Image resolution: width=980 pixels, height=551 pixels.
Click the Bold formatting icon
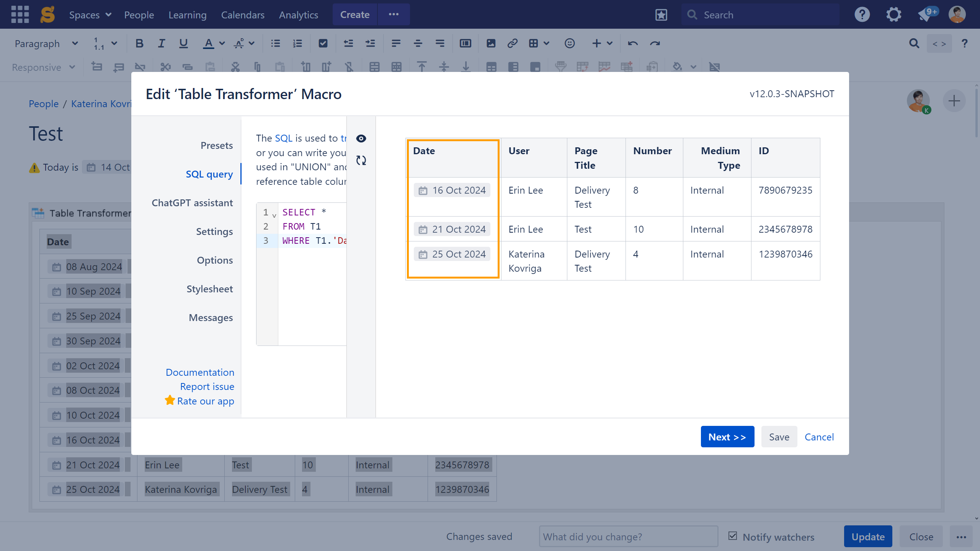click(x=139, y=44)
